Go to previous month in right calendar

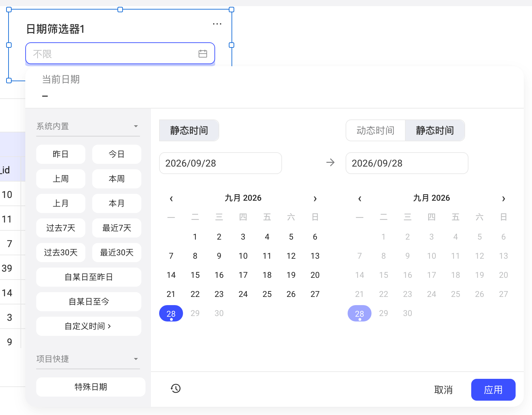tap(360, 199)
